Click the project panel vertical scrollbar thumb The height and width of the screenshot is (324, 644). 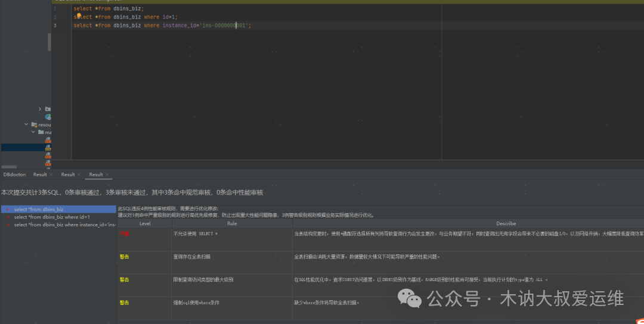49,42
